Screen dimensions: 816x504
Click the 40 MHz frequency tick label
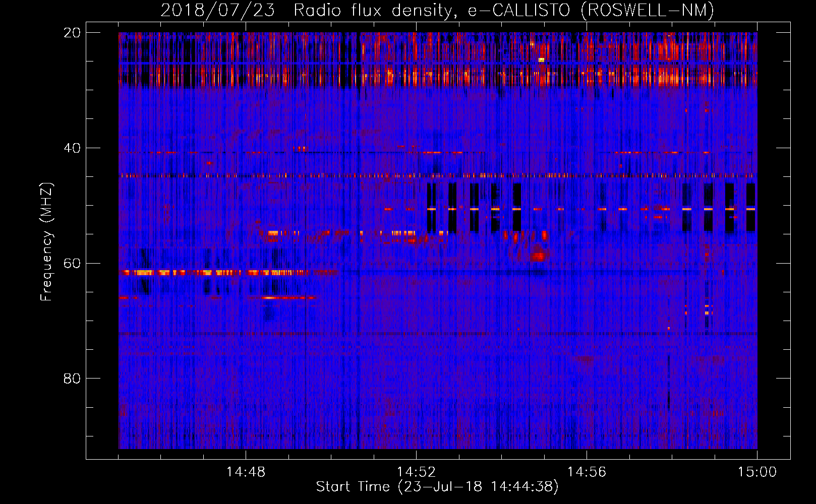(x=72, y=148)
